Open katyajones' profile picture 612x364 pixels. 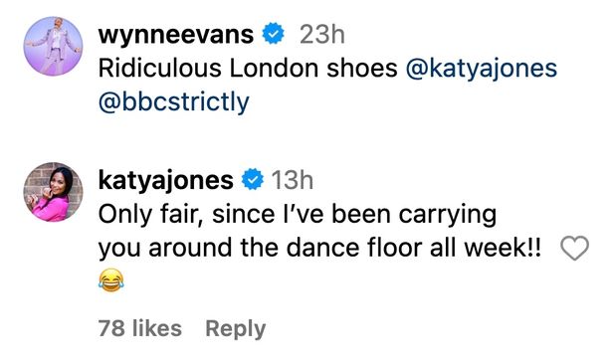(53, 192)
